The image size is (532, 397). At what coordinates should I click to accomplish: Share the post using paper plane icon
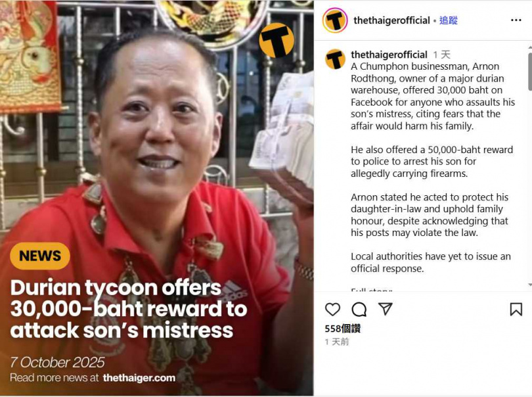[386, 309]
